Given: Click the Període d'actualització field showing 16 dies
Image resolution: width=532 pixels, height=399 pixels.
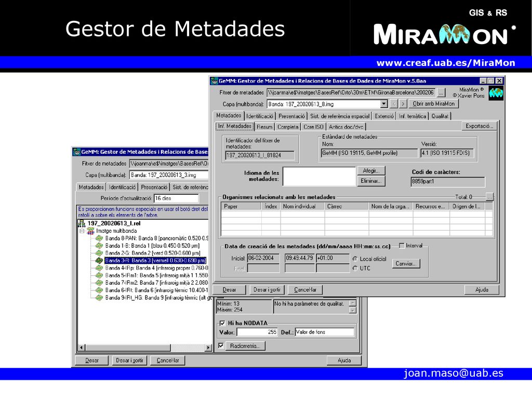Looking at the screenshot, I should 176,198.
